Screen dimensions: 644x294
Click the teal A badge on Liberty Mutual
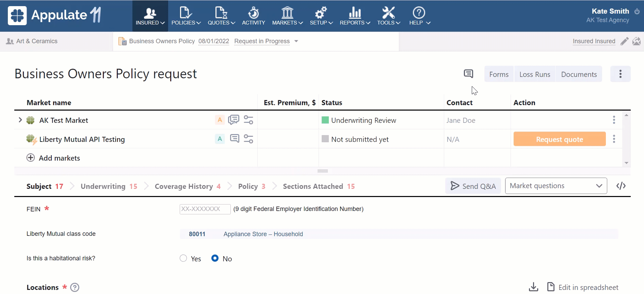click(x=220, y=139)
